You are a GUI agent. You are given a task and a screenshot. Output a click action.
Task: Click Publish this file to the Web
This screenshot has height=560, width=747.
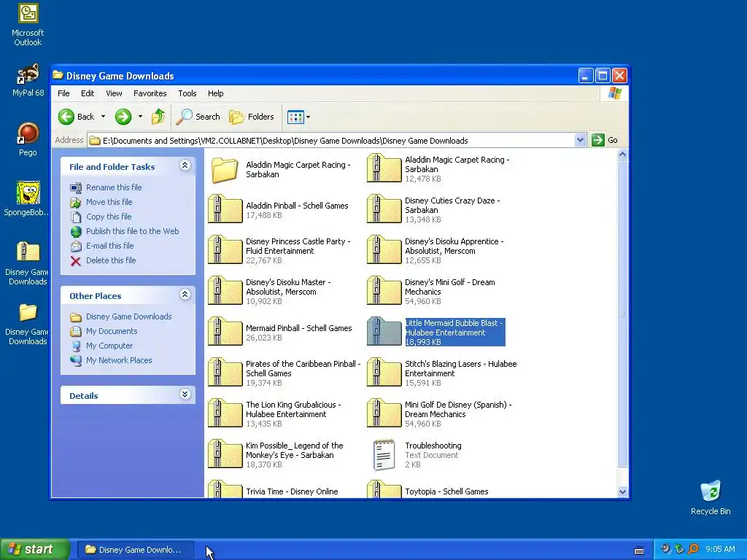tap(133, 231)
